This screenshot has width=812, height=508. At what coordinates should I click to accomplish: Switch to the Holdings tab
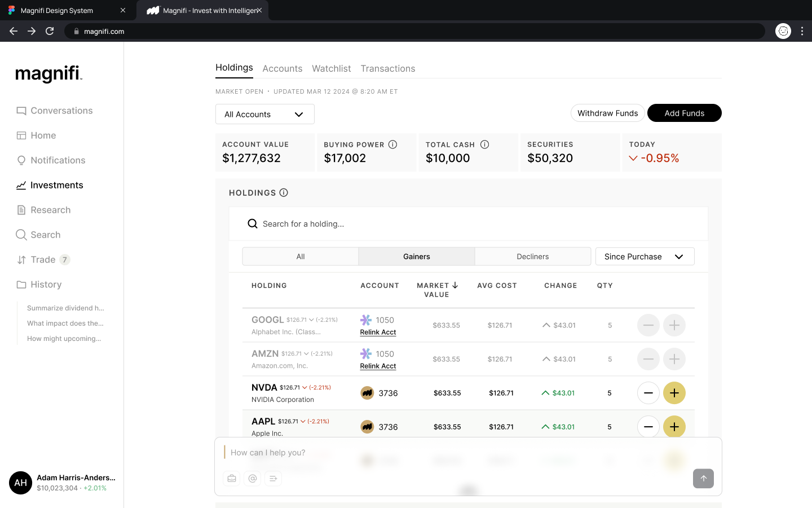(234, 68)
